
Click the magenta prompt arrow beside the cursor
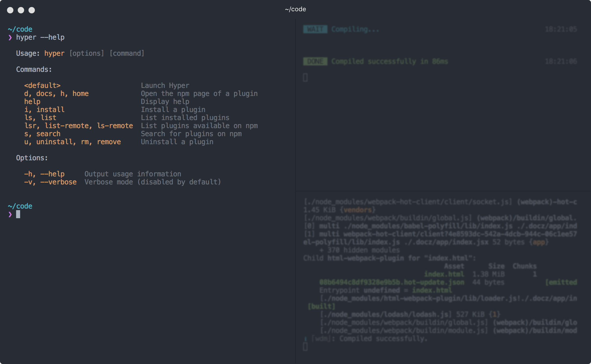pos(10,214)
